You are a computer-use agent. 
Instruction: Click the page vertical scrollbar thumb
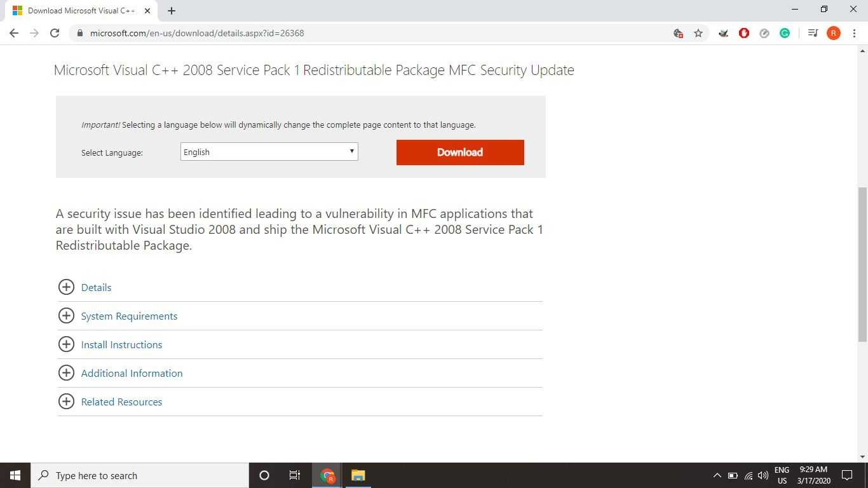click(x=862, y=265)
